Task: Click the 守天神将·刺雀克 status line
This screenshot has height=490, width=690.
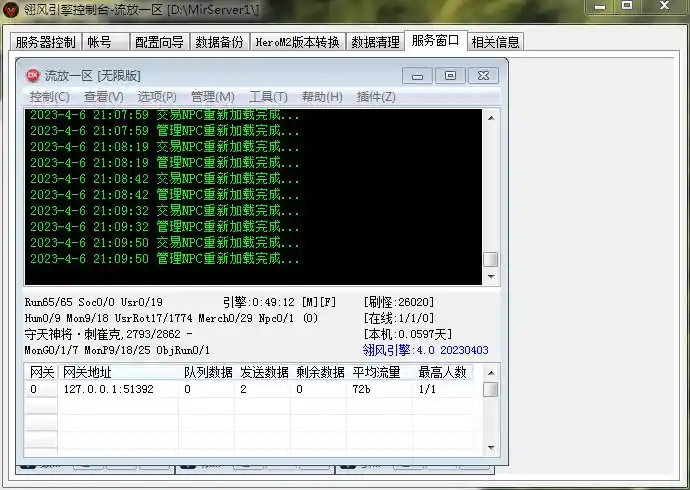Action: tap(109, 334)
